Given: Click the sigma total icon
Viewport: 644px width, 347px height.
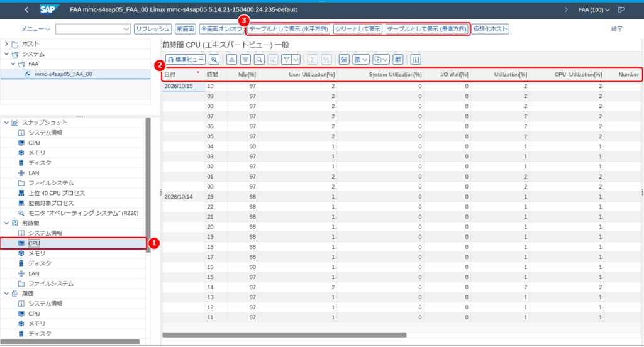Looking at the screenshot, I should coord(312,60).
